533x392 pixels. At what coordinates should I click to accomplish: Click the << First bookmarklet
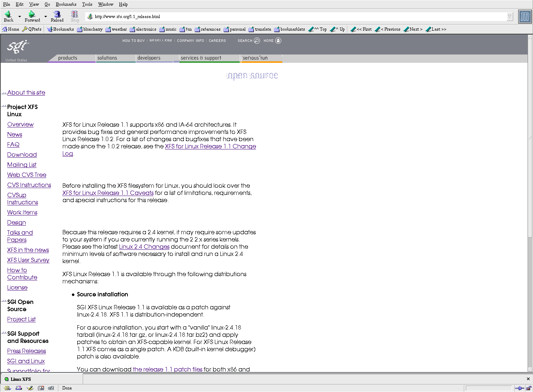click(x=361, y=29)
